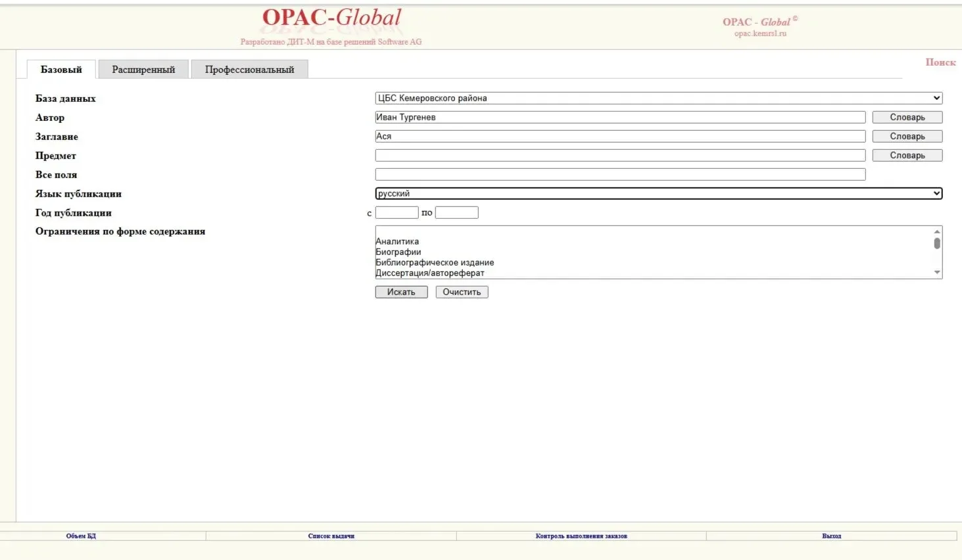Click the Искать button
Screen dimensions: 962x560
pos(401,292)
